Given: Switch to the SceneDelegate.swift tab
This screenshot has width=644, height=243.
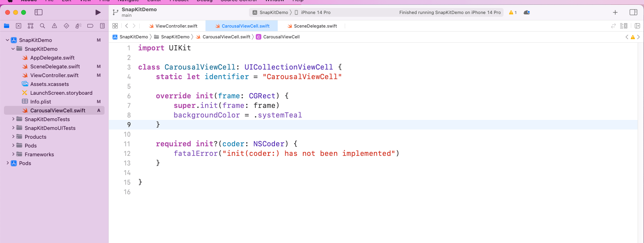Looking at the screenshot, I should (x=312, y=26).
